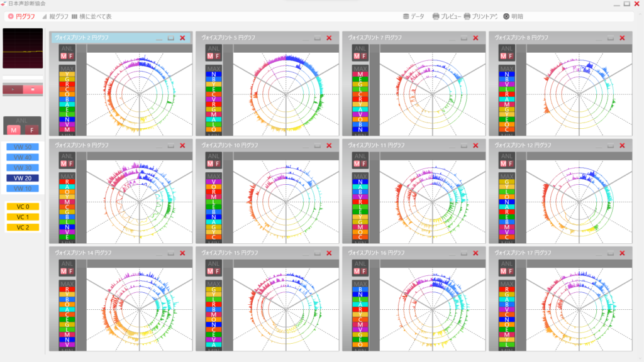This screenshot has width=644, height=362.
Task: Choose the VC 1 button
Action: pyautogui.click(x=23, y=217)
